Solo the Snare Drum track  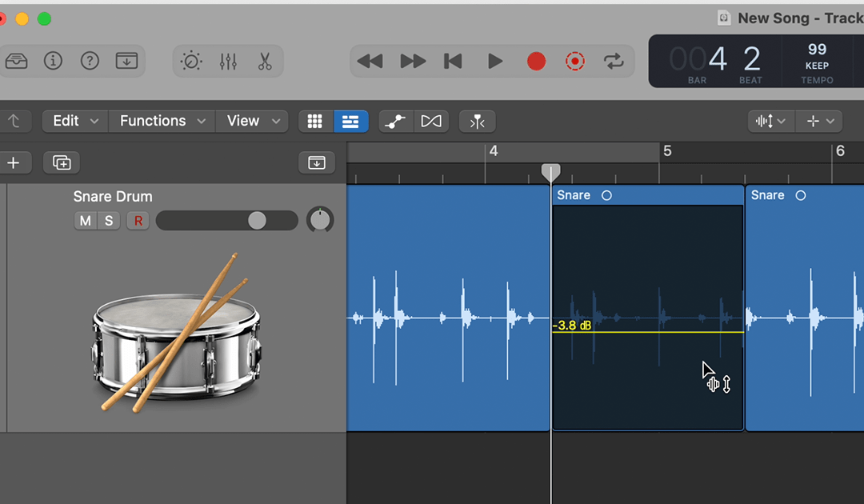click(x=109, y=221)
